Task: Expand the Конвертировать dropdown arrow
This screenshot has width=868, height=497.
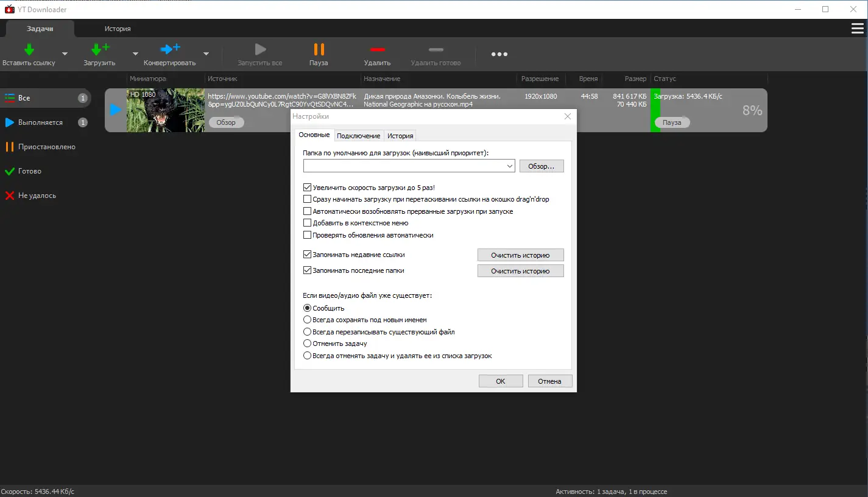Action: pos(206,54)
